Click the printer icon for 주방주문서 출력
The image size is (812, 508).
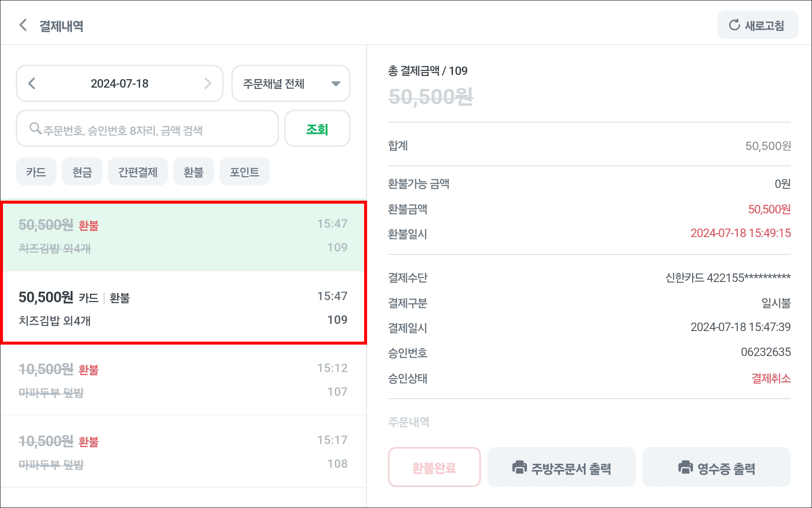coord(519,467)
